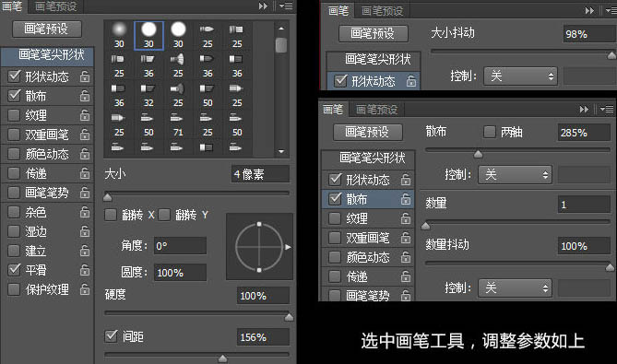Toggle the lock icon beside 湿边
Viewport: 617px width, 364px height.
click(x=85, y=231)
